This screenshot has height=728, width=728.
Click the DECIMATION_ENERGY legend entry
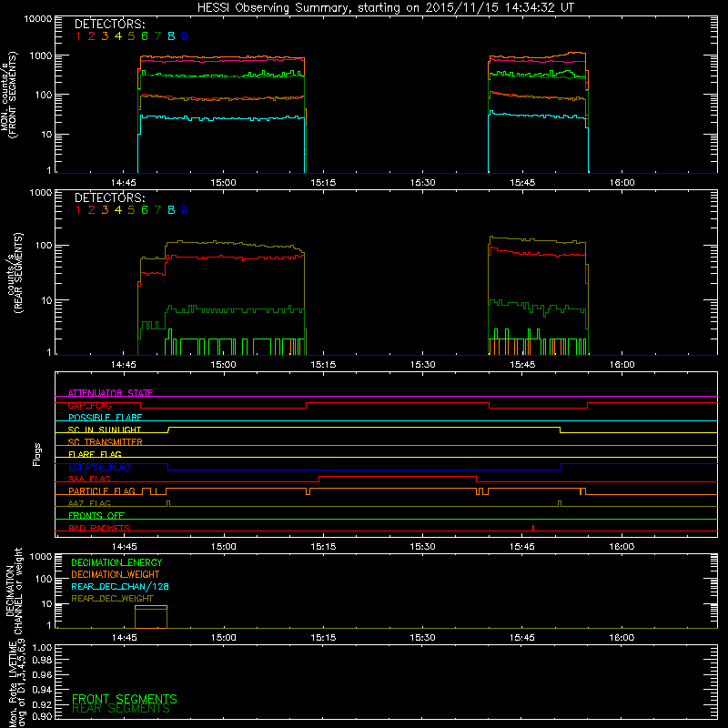116,562
